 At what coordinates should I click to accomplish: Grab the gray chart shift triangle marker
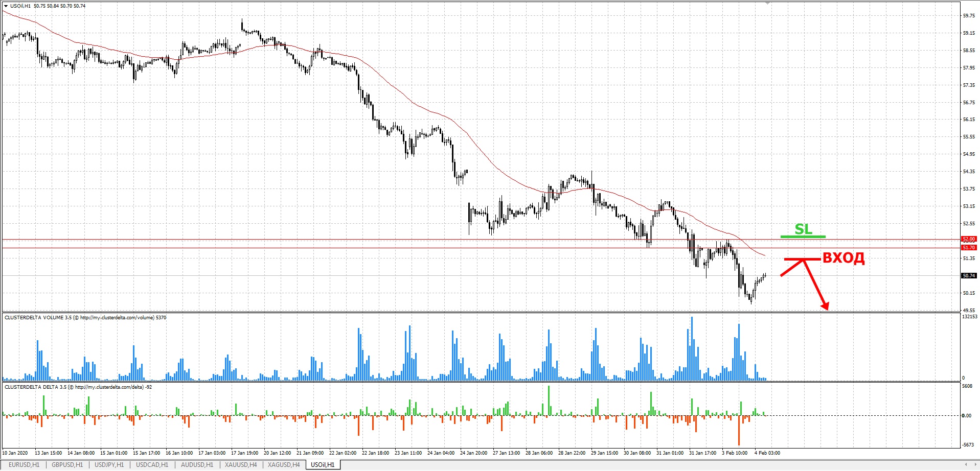coord(767,3)
